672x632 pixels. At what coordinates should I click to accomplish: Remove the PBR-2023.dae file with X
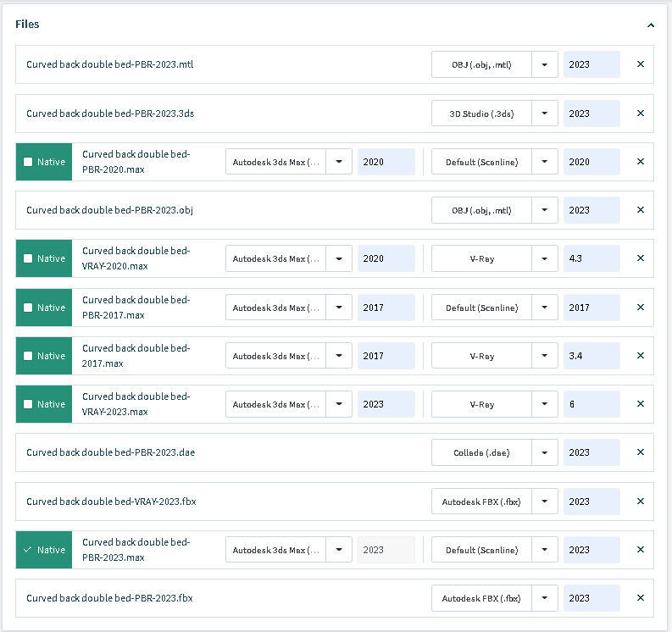click(x=640, y=452)
